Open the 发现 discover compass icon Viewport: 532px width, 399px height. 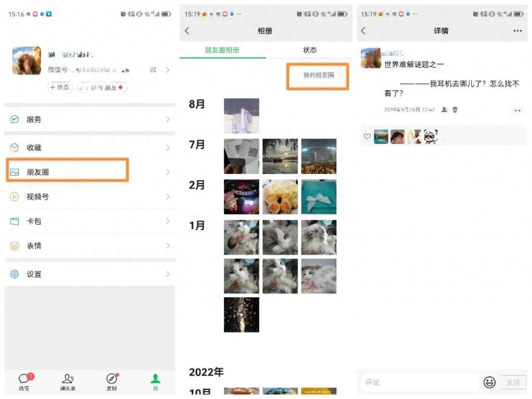(x=112, y=378)
